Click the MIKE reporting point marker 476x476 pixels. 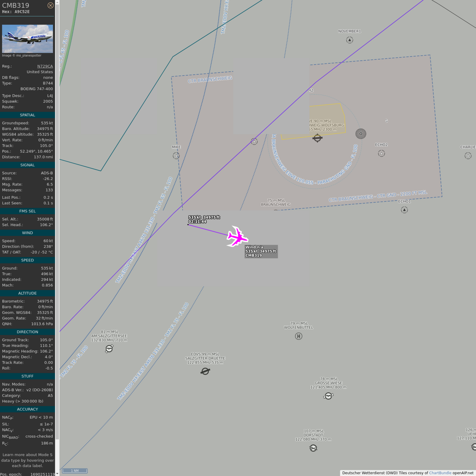pos(176,156)
